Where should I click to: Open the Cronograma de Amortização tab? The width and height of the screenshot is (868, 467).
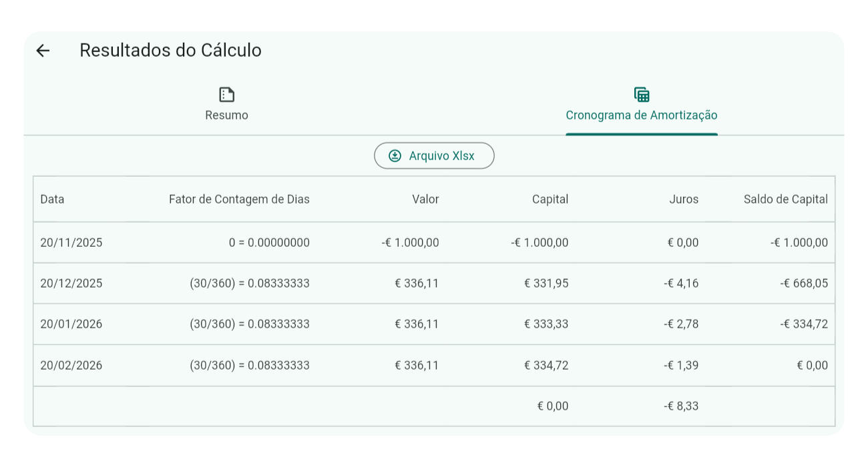pyautogui.click(x=642, y=105)
